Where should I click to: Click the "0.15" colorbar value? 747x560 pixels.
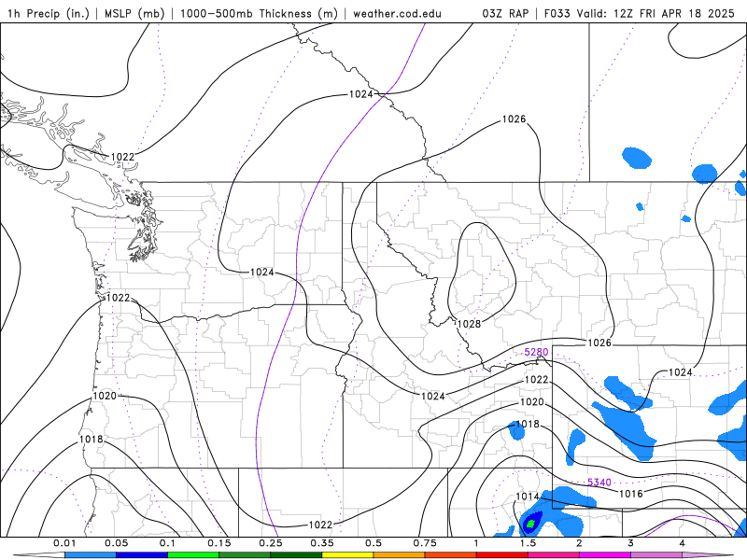point(219,543)
